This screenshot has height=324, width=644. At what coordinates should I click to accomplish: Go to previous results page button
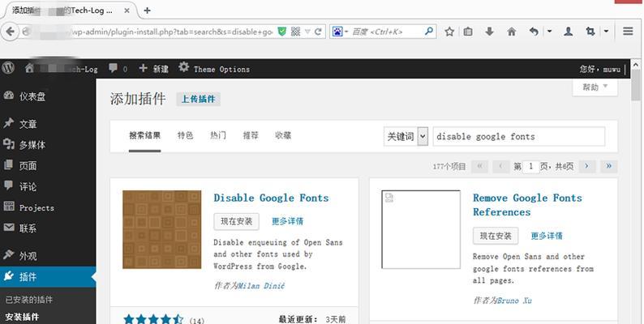pyautogui.click(x=500, y=166)
